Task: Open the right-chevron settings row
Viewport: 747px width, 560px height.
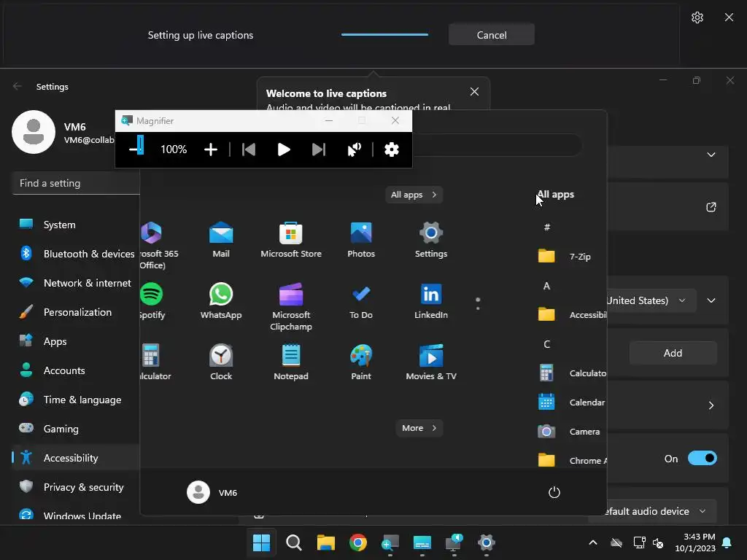Action: click(711, 405)
